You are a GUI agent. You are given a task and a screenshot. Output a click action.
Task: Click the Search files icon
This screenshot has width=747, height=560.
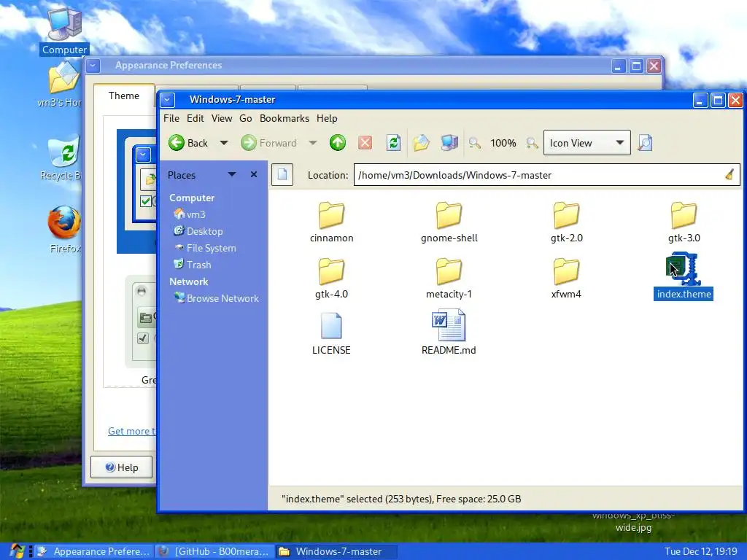(645, 143)
